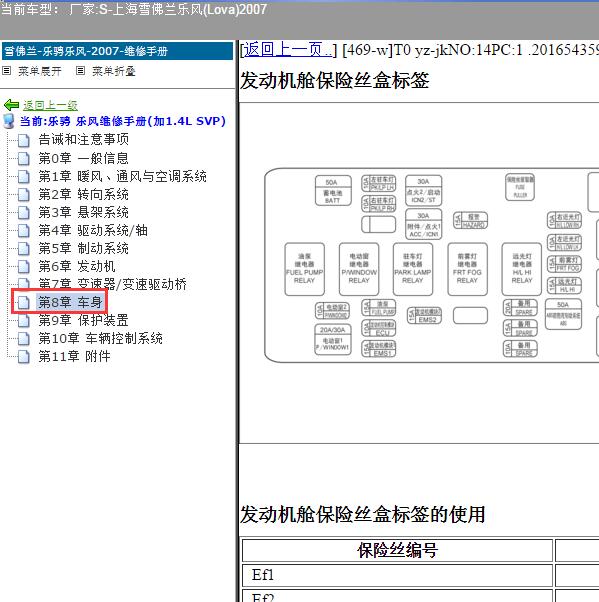Click the page icon next to 第5章

pos(24,249)
